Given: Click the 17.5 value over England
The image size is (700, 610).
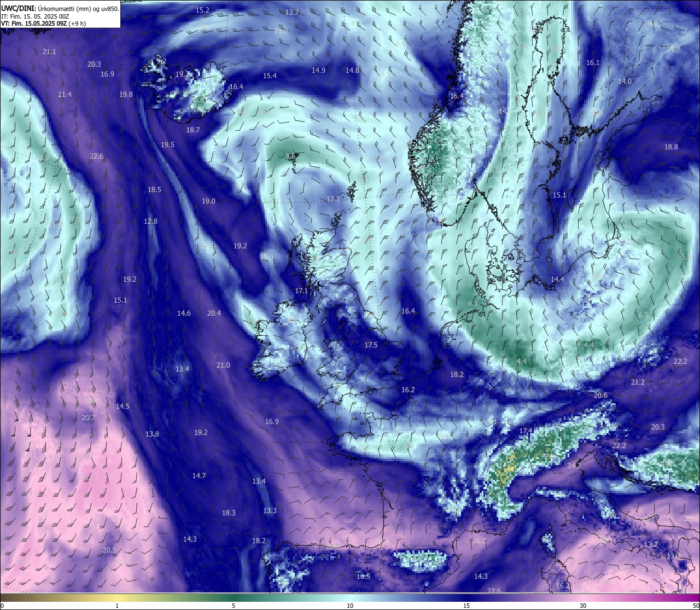Looking at the screenshot, I should 371,345.
